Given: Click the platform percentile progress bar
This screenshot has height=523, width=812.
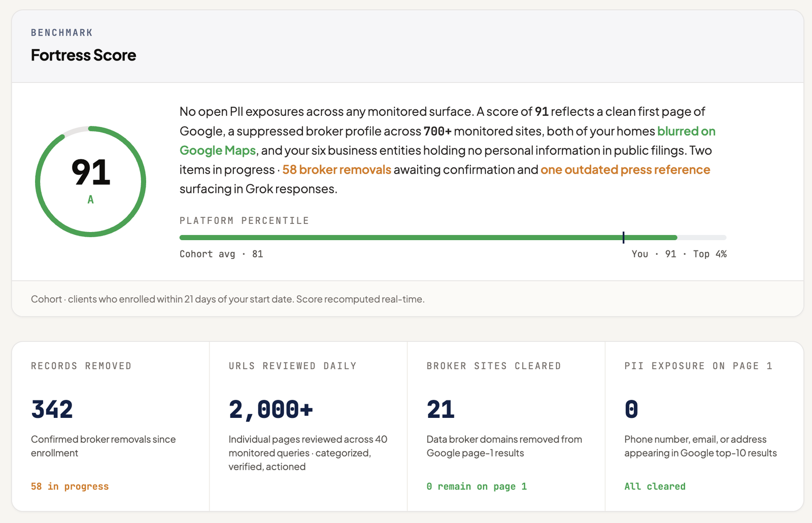Looking at the screenshot, I should coord(453,238).
